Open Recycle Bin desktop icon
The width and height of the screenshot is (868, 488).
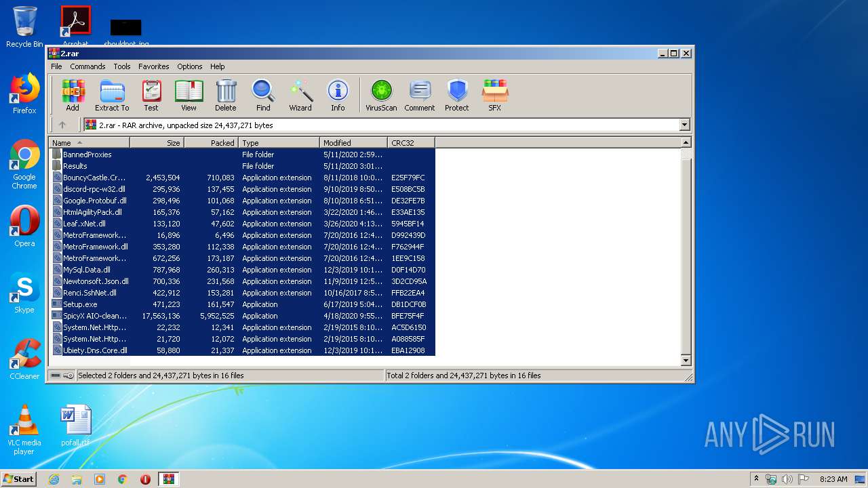pyautogui.click(x=24, y=26)
